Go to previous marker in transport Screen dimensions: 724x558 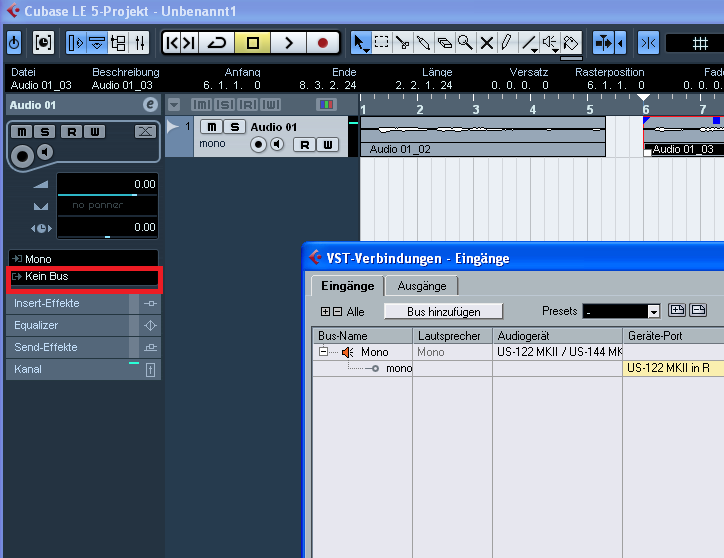171,43
